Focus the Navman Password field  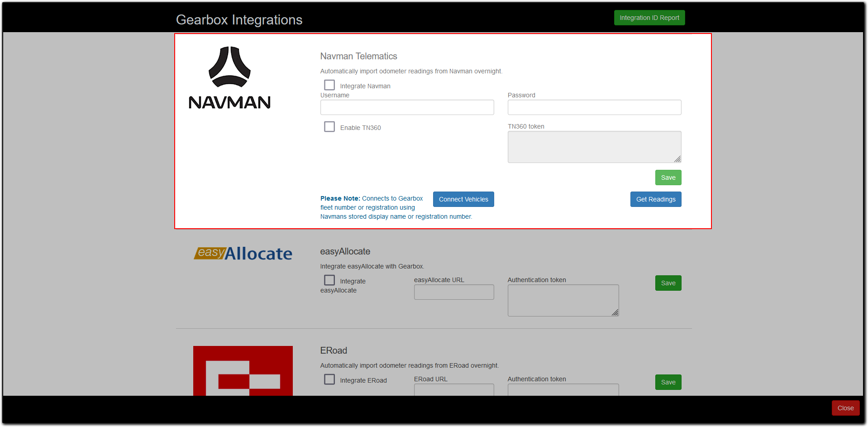click(x=594, y=107)
